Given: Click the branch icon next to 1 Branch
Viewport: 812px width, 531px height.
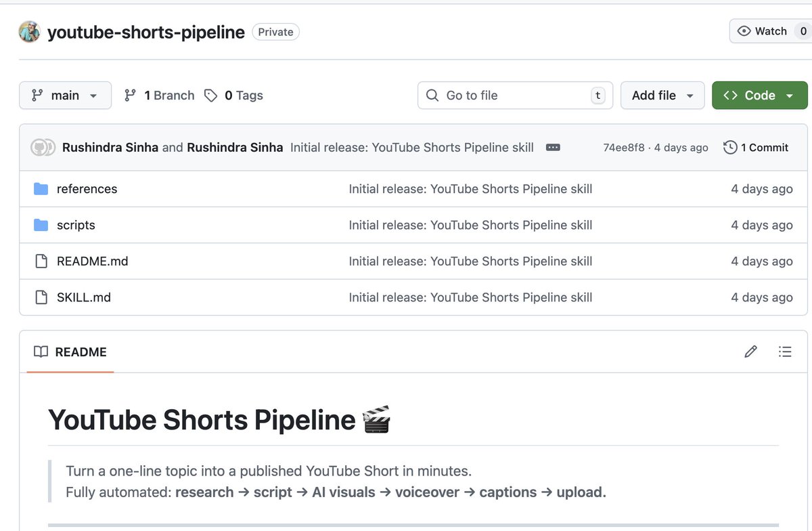Looking at the screenshot, I should click(x=129, y=95).
